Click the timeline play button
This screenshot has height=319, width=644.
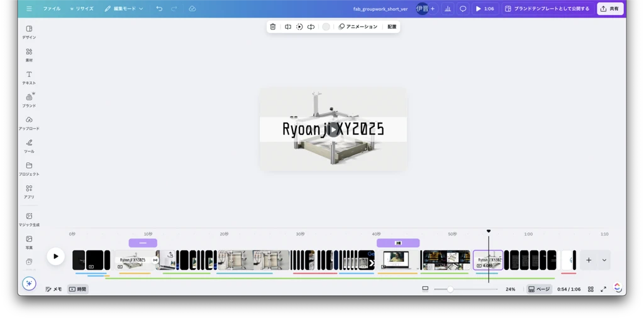(x=56, y=256)
